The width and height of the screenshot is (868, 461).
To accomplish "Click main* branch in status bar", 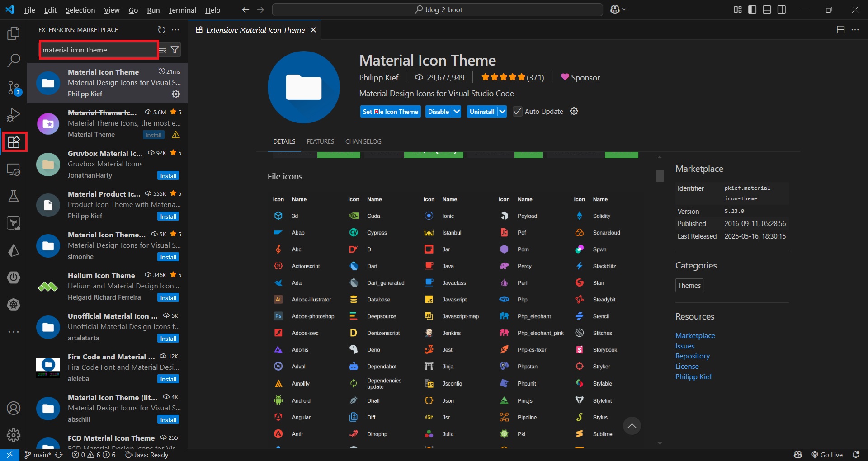I will [x=38, y=455].
